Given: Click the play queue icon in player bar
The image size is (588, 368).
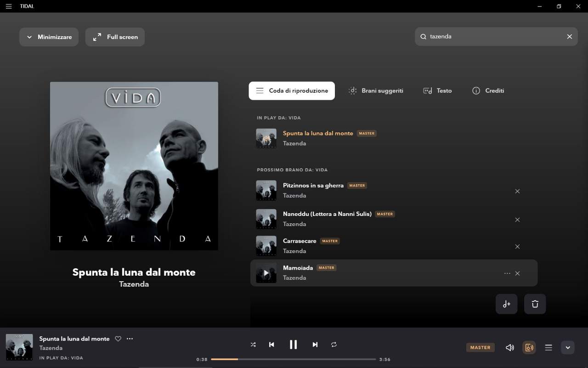Looking at the screenshot, I should (x=548, y=347).
